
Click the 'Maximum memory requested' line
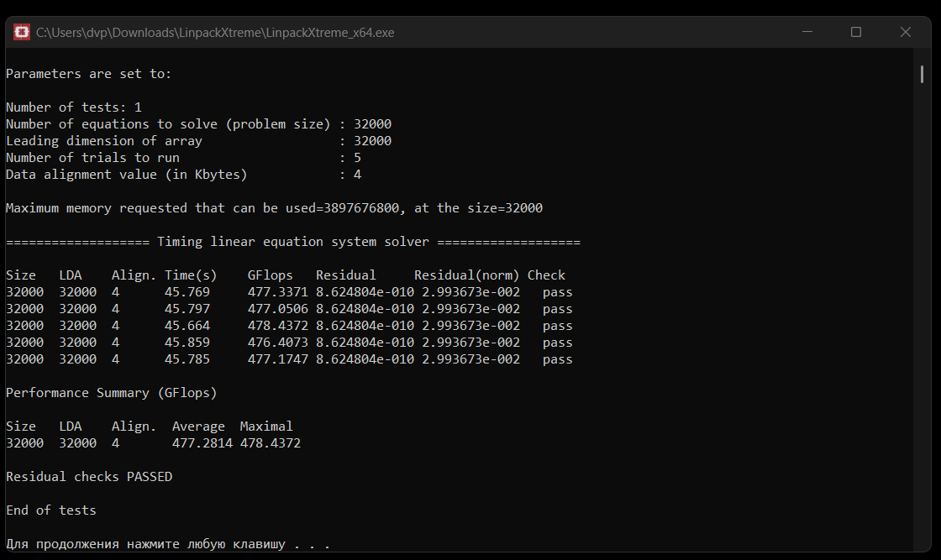click(274, 208)
